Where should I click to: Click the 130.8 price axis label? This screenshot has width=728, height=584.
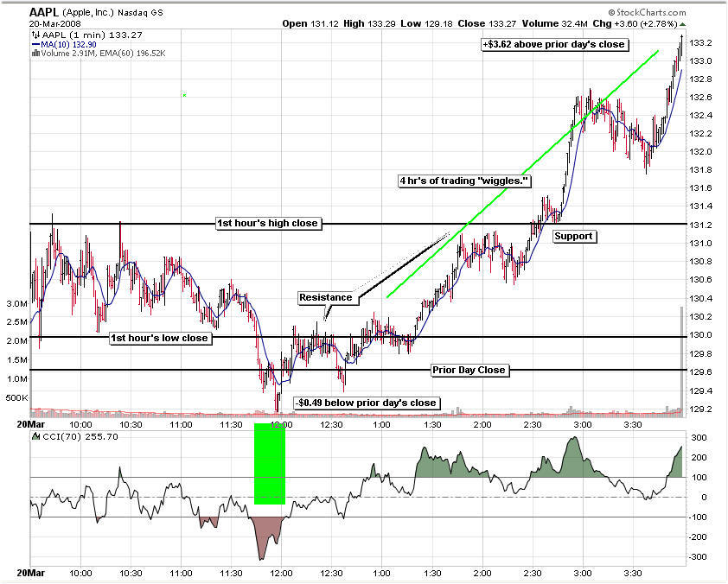(x=700, y=261)
